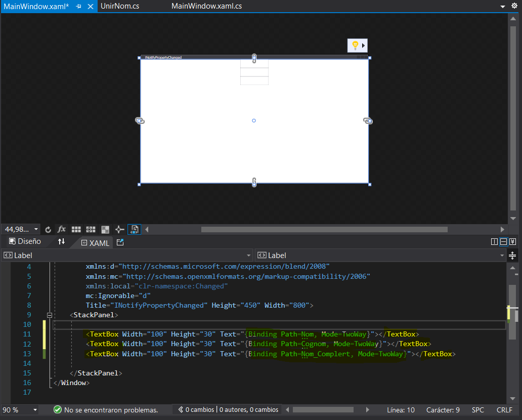Viewport: 522px width, 420px height.
Task: Click the refresh designer icon
Action: 48,229
